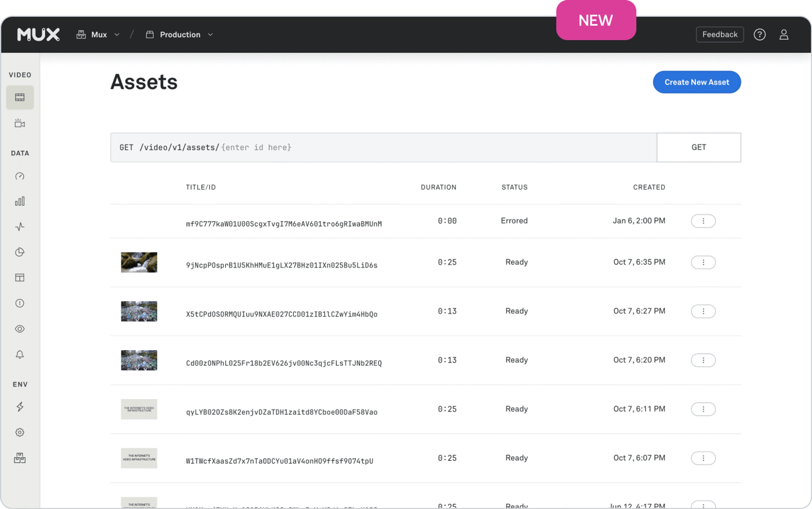812x509 pixels.
Task: Click the environment icon beside Production
Action: [x=150, y=35]
